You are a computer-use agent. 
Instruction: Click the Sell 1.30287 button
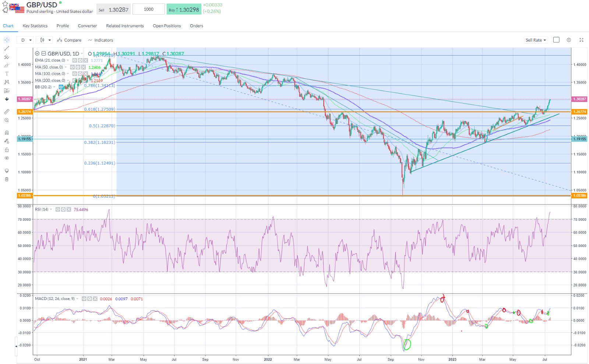click(113, 10)
